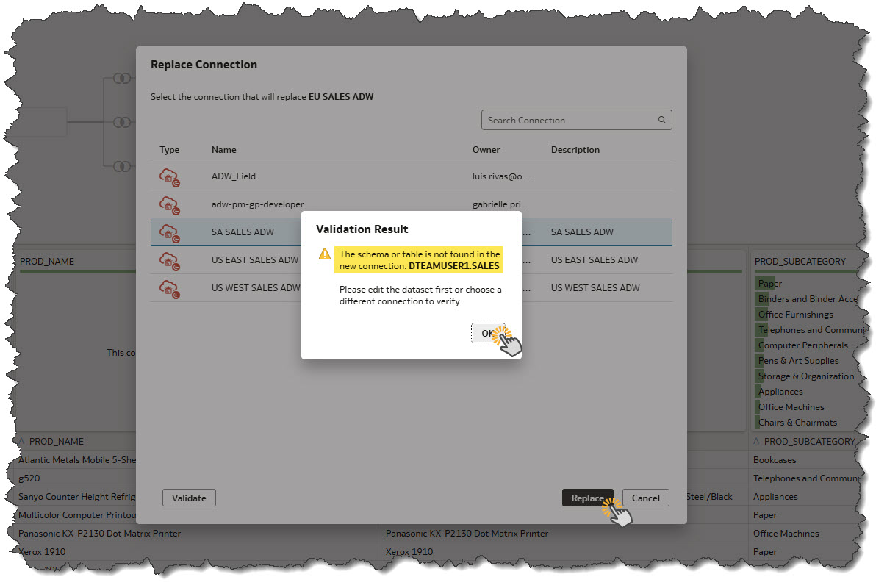Click the PROD_SUBCATEGORY tile header in background
The width and height of the screenshot is (887, 588).
click(800, 261)
